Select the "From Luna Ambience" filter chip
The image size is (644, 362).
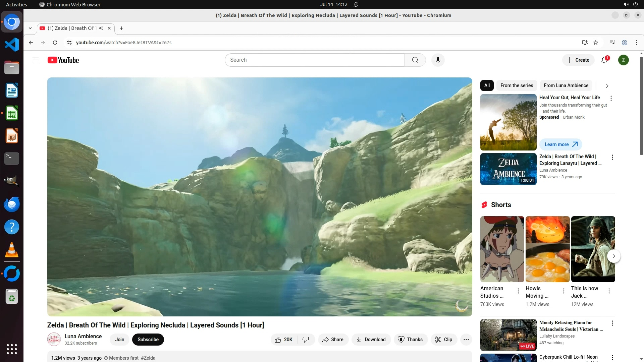point(566,85)
